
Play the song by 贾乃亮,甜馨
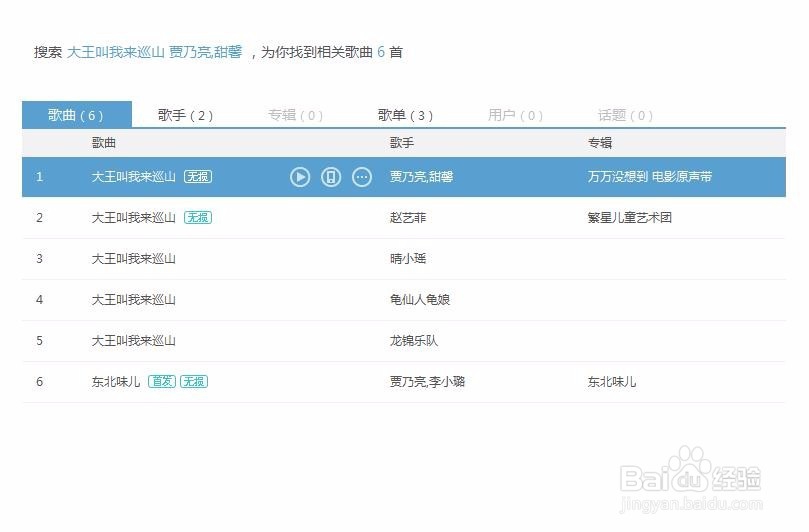(x=300, y=177)
